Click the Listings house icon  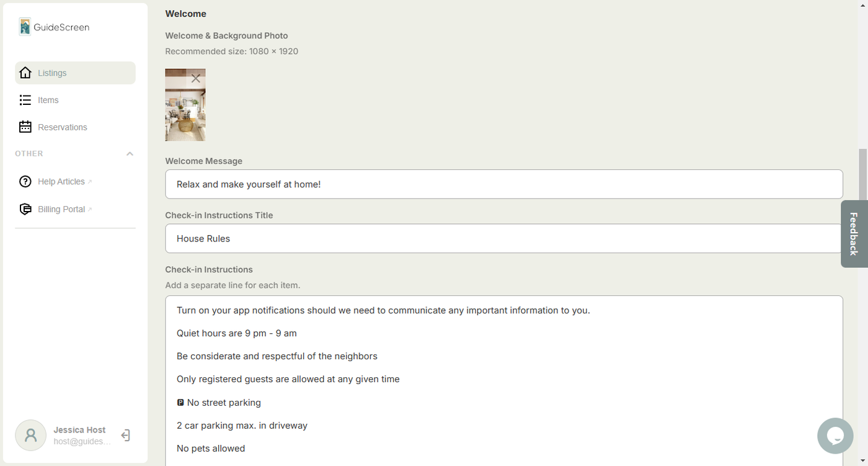pos(25,73)
